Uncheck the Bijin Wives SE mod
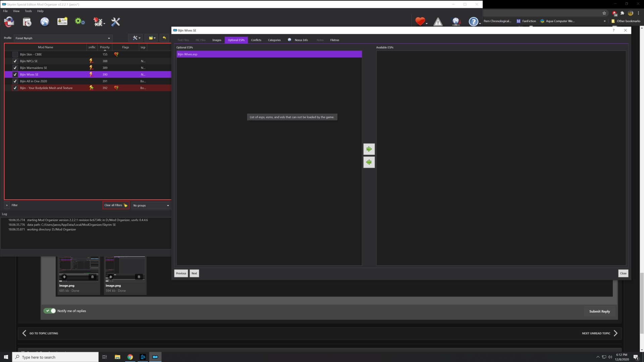644x362 pixels. point(15,74)
